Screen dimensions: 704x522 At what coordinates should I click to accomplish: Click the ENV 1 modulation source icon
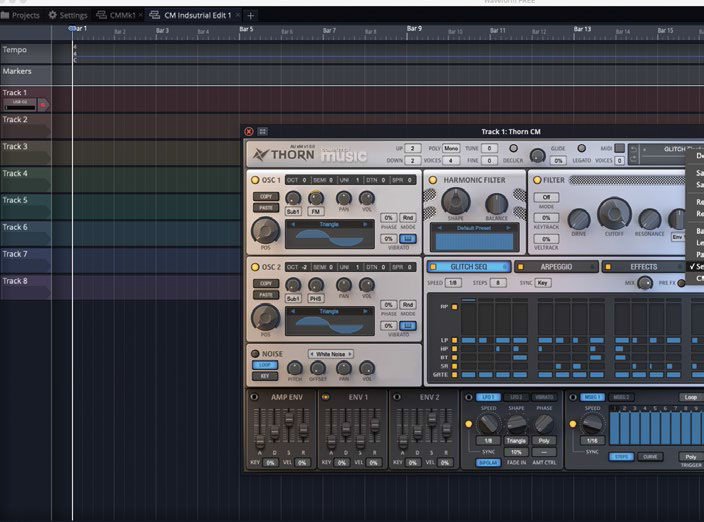point(326,397)
